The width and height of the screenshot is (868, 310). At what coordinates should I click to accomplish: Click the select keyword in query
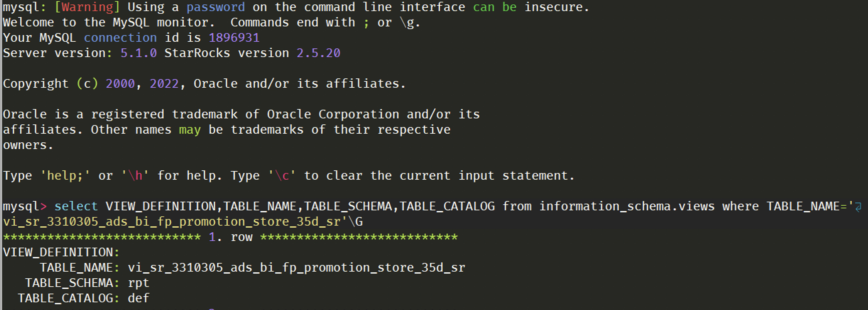point(76,206)
